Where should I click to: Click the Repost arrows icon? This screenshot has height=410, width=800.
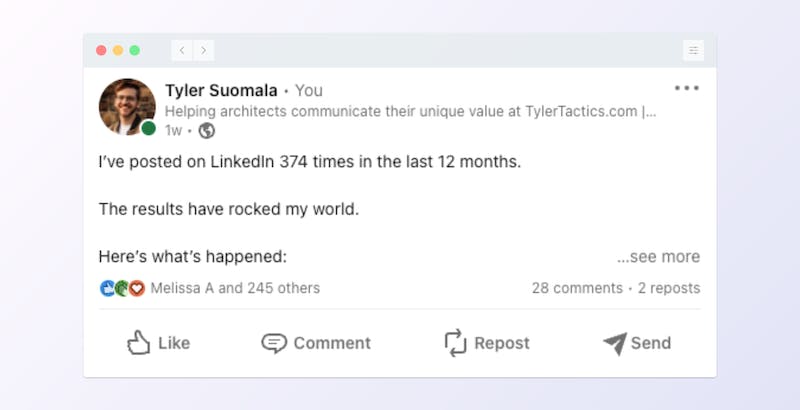tap(455, 342)
